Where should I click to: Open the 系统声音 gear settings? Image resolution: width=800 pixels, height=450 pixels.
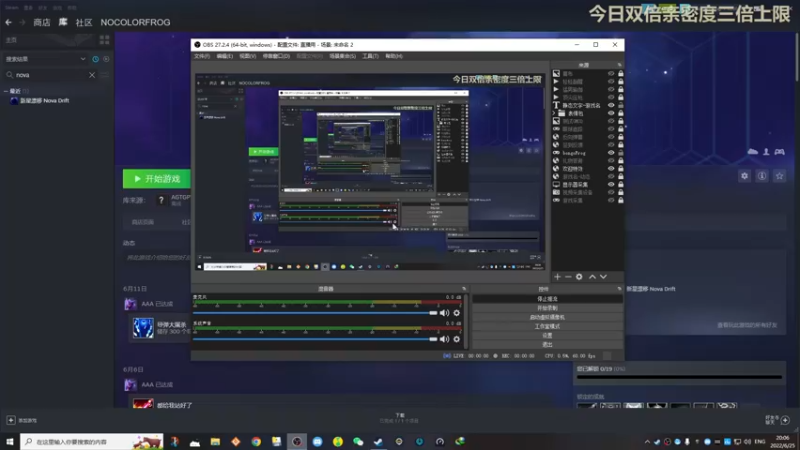click(x=457, y=339)
